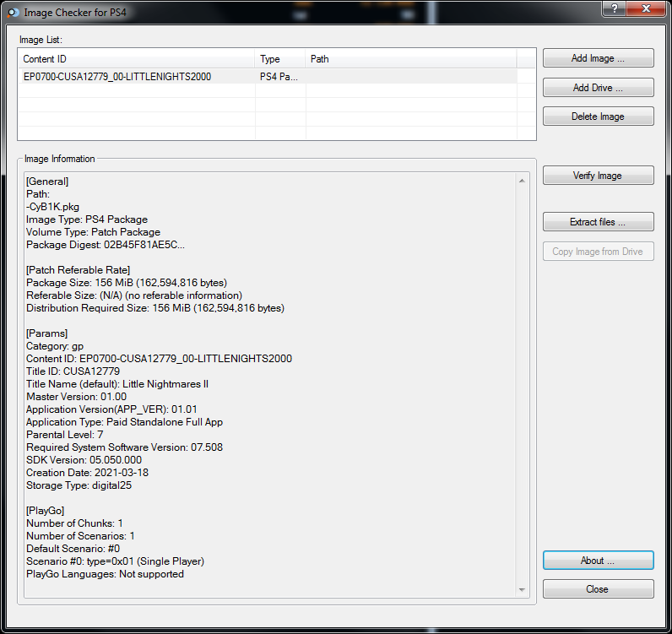
Task: Click the 'Title Name (default): Little Nightmares II' line
Action: (x=117, y=384)
